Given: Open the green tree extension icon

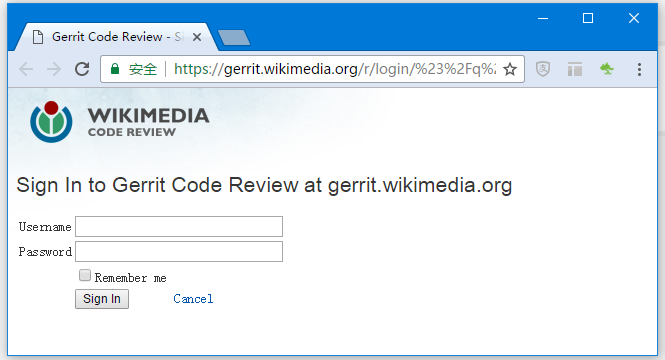Looking at the screenshot, I should [606, 69].
